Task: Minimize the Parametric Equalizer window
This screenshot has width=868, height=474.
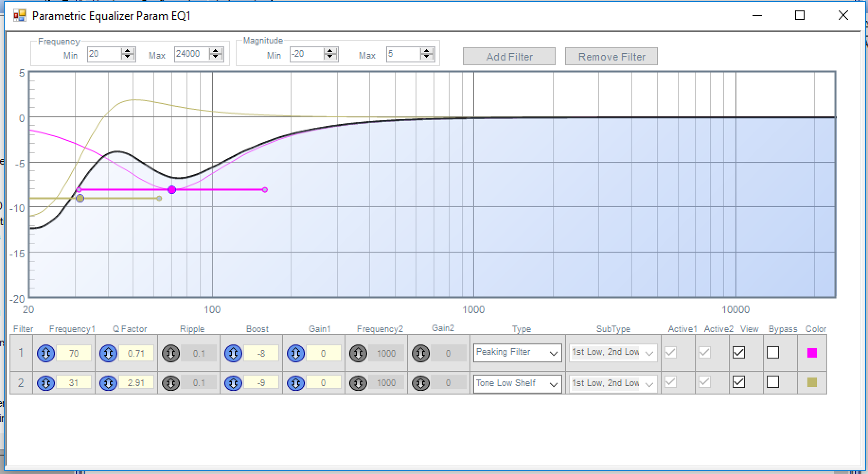Action: pyautogui.click(x=757, y=16)
